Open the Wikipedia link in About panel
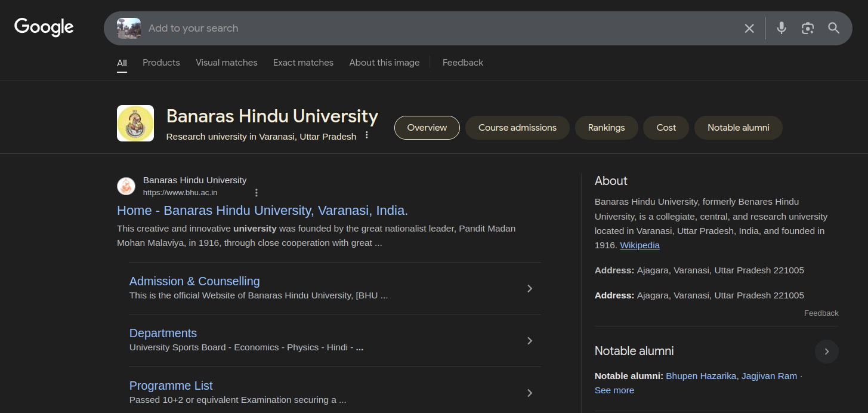The width and height of the screenshot is (868, 413). click(x=640, y=245)
